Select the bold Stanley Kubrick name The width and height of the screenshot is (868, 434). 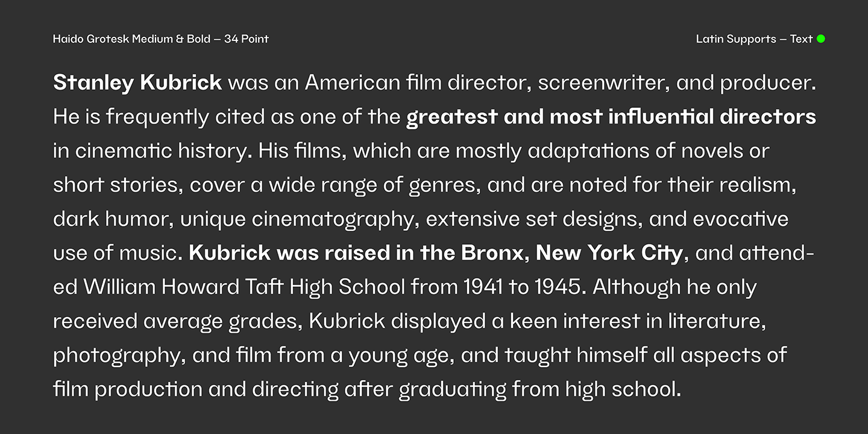click(x=137, y=83)
